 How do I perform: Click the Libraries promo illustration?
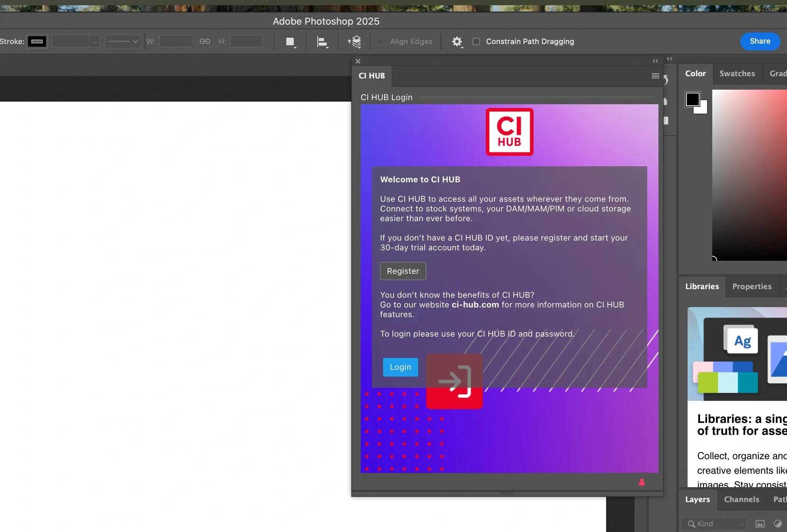(x=737, y=354)
